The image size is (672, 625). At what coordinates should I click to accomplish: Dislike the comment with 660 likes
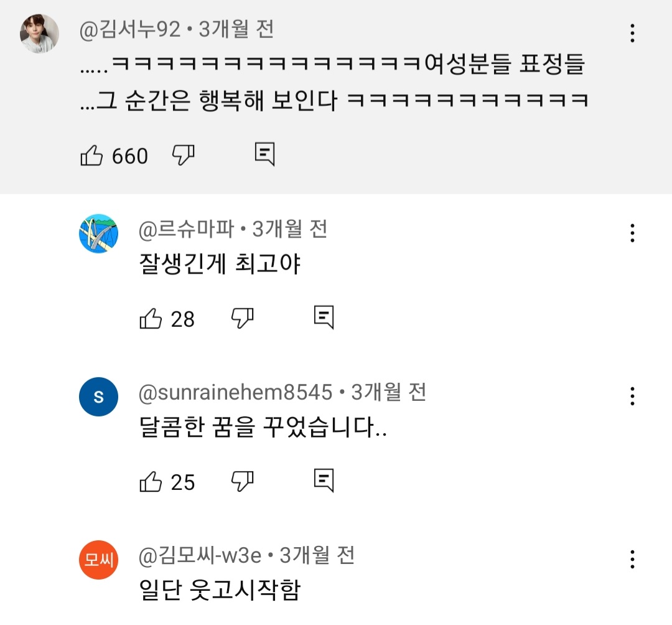[x=183, y=155]
